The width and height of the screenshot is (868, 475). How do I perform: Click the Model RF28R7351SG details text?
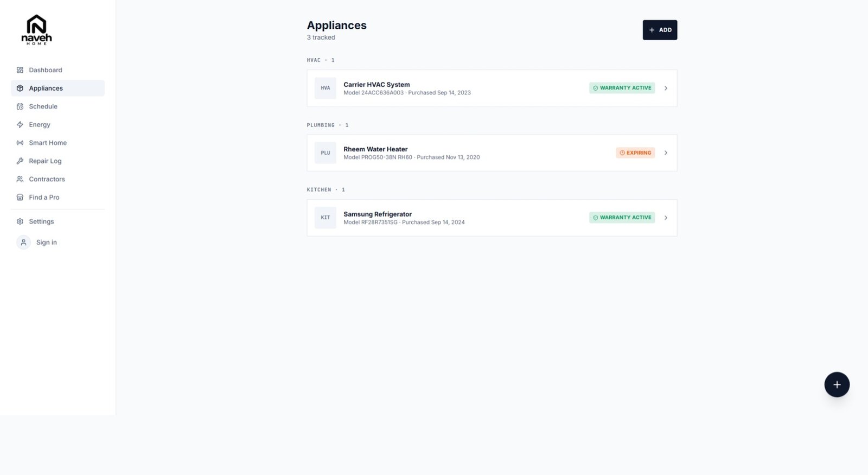[x=404, y=223]
